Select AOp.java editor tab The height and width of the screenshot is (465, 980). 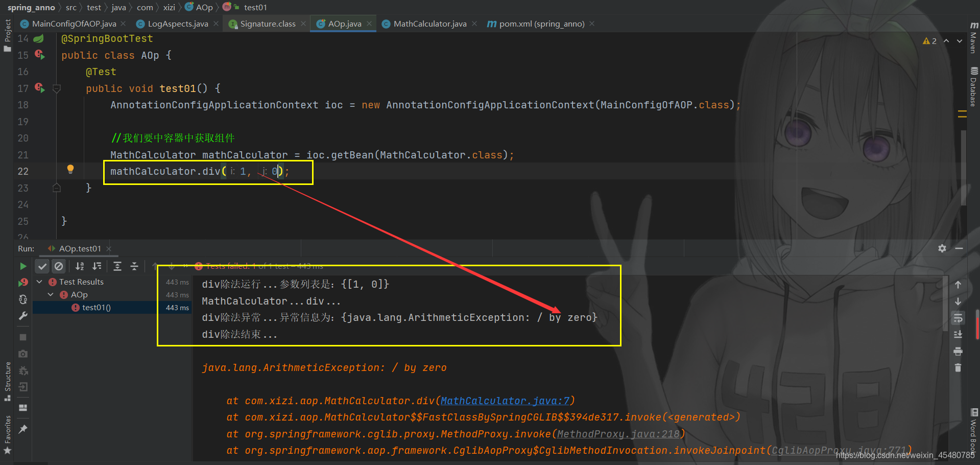344,24
